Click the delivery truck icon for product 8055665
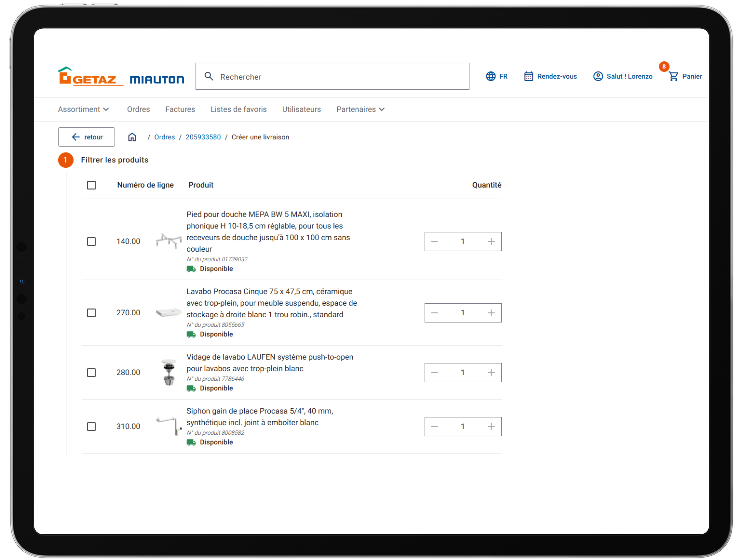 pyautogui.click(x=191, y=335)
